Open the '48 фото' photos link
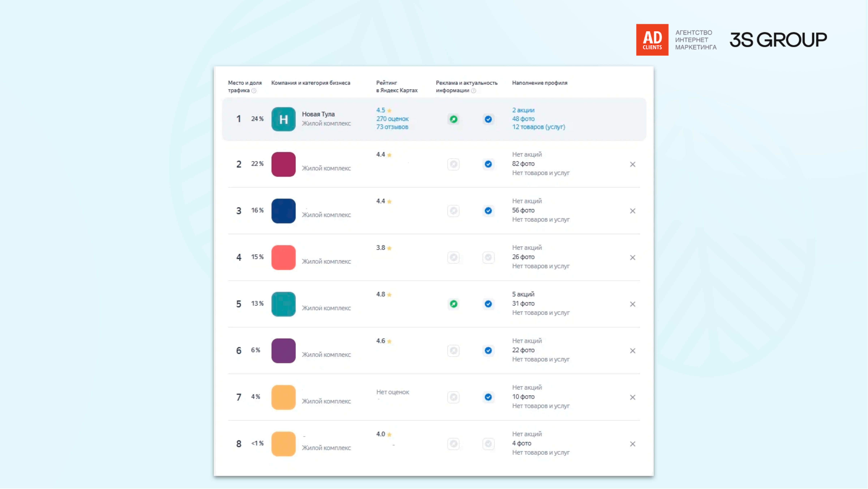Image resolution: width=868 pixels, height=489 pixels. 523,119
